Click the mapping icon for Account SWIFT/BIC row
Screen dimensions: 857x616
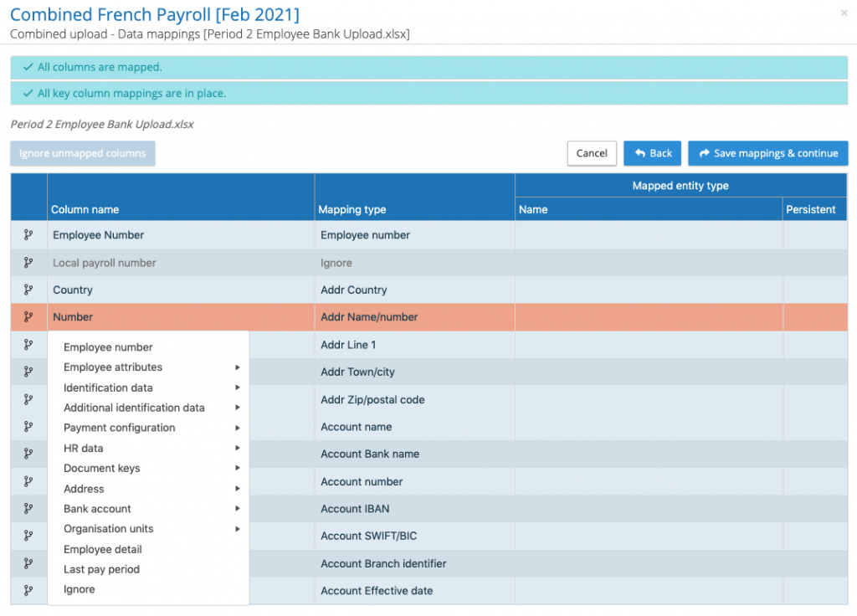(28, 536)
